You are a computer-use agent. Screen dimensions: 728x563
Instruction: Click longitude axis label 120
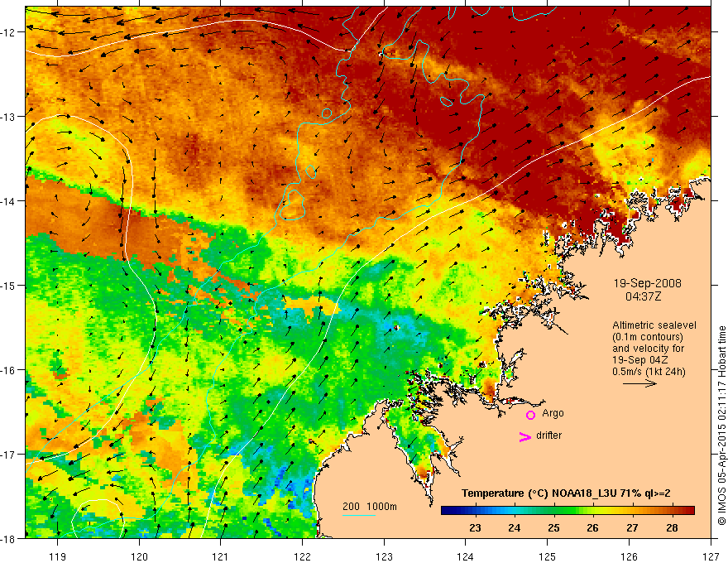point(139,556)
